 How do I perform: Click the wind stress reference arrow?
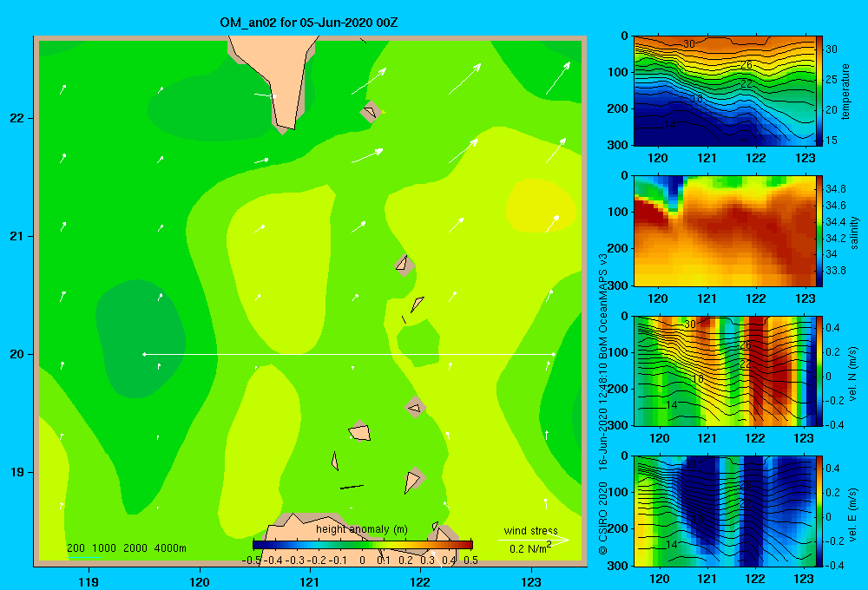click(533, 540)
